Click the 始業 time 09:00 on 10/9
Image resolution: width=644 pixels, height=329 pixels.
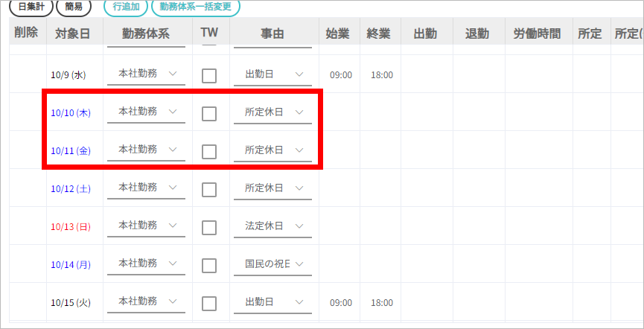pos(340,75)
